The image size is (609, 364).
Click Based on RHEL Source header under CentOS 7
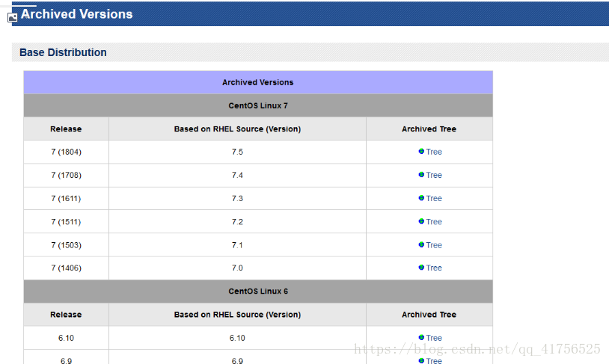(237, 129)
